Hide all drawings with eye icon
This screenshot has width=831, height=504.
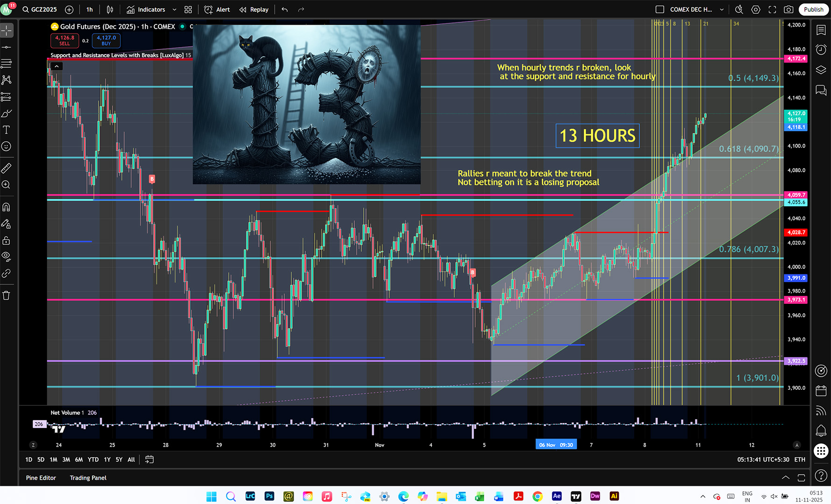coord(7,256)
